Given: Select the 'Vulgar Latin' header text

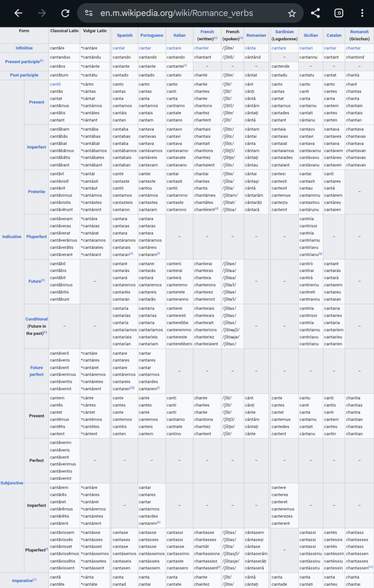Looking at the screenshot, I should coord(95,31).
